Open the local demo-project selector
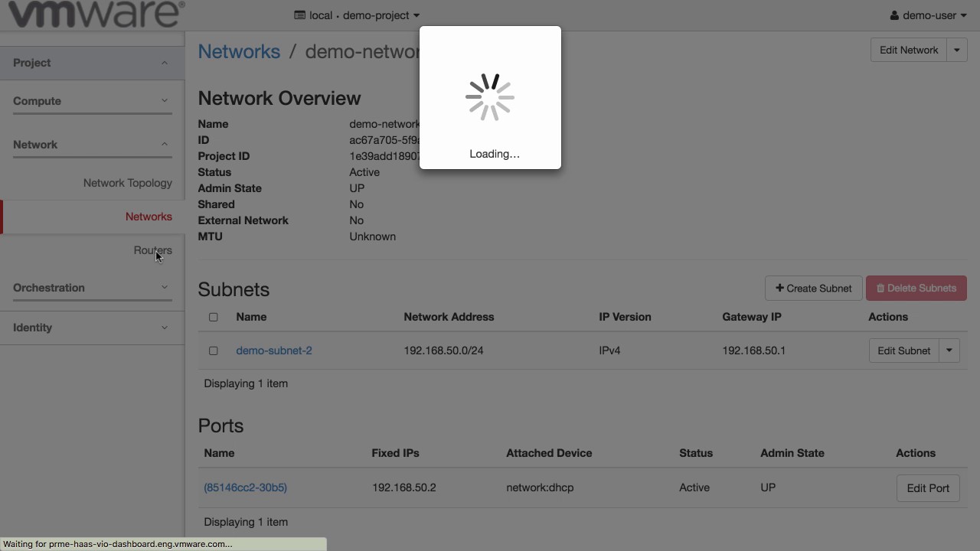This screenshot has width=980, height=551. pyautogui.click(x=357, y=15)
